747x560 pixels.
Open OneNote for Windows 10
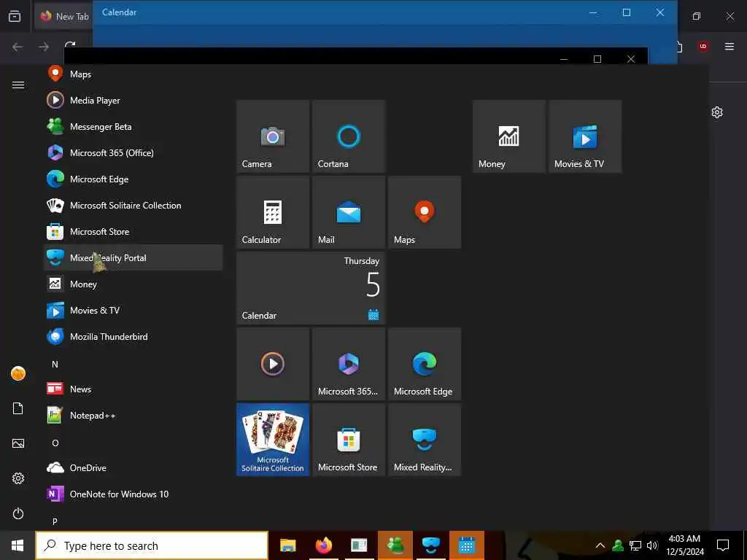(133, 494)
